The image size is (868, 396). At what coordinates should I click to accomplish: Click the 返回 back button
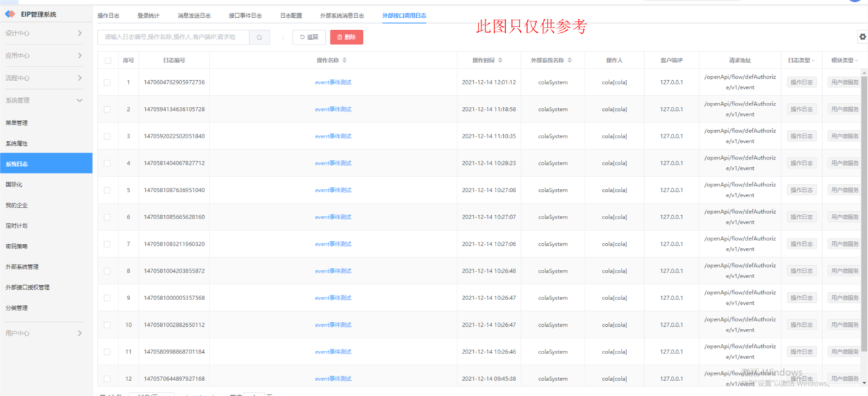click(x=309, y=38)
